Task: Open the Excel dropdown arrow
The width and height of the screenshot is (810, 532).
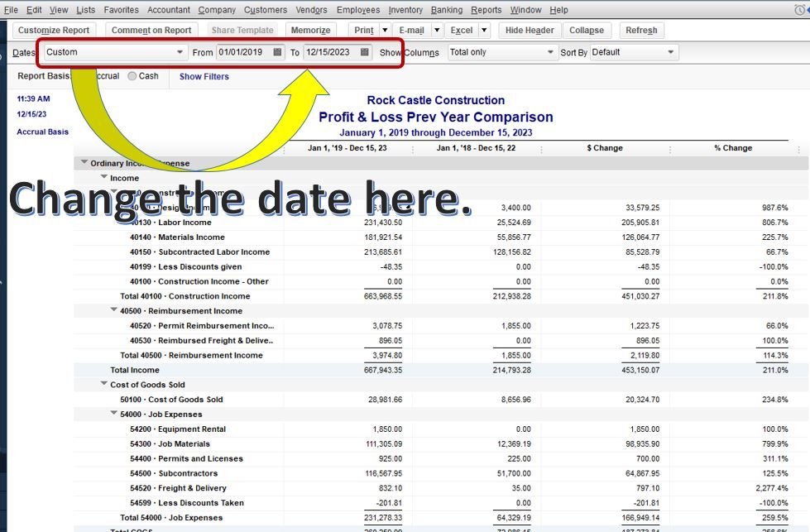Action: point(484,31)
